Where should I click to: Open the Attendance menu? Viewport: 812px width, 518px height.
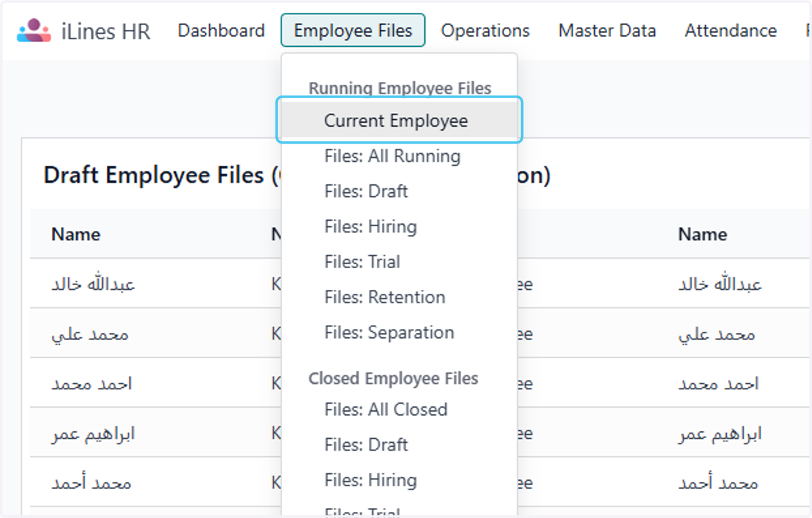(731, 30)
